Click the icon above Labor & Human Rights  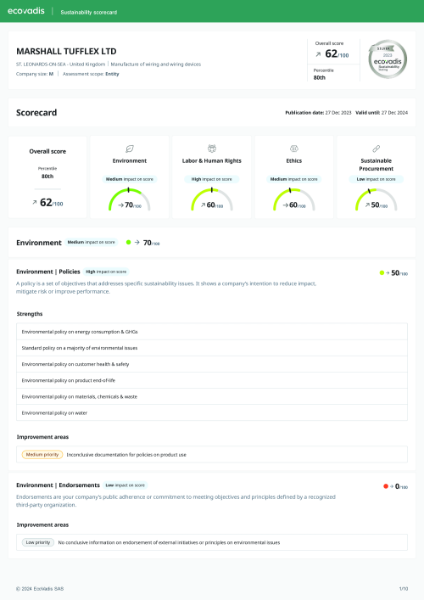tap(212, 148)
